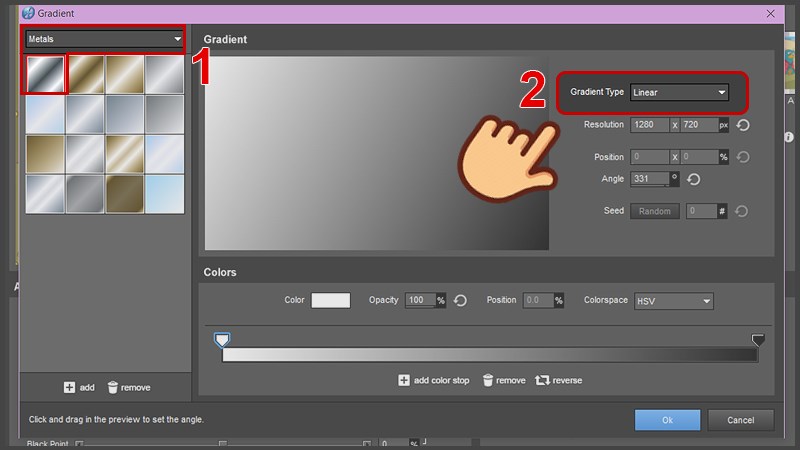Image resolution: width=800 pixels, height=450 pixels.
Task: Open the Colorspace HSV dropdown
Action: click(x=673, y=301)
